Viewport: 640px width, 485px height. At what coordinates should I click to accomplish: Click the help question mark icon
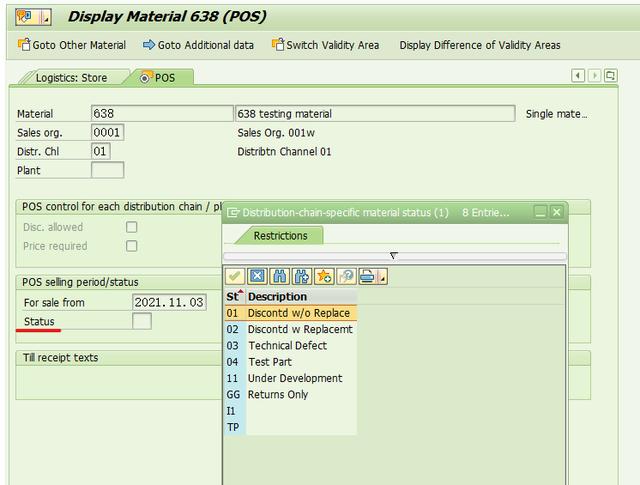click(x=347, y=276)
